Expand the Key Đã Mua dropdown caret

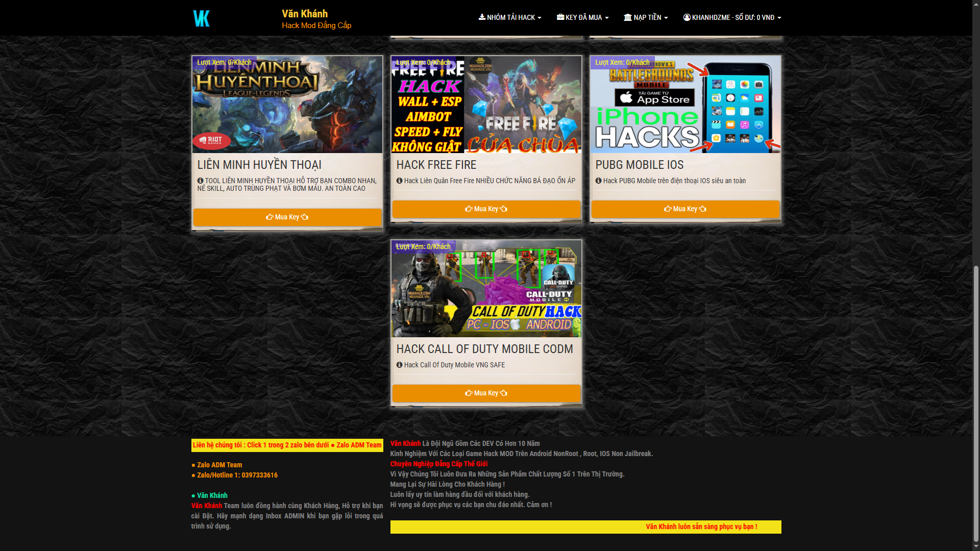pyautogui.click(x=607, y=18)
